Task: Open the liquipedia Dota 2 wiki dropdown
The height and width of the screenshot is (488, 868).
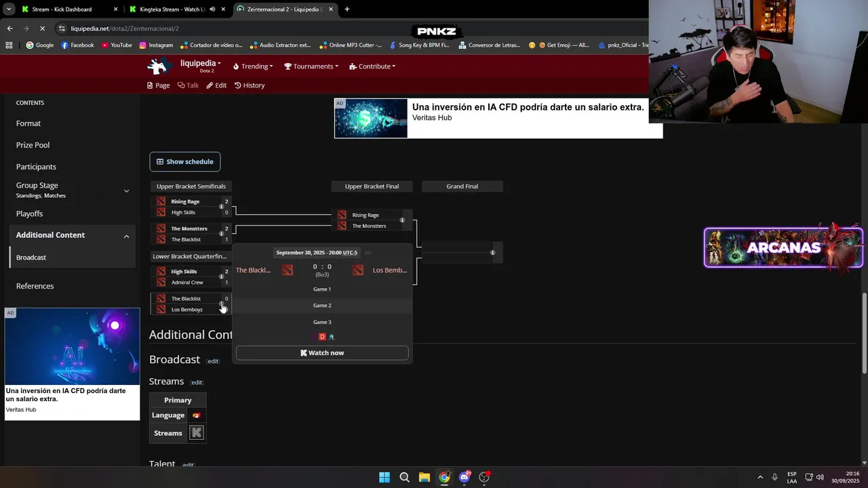Action: click(201, 66)
